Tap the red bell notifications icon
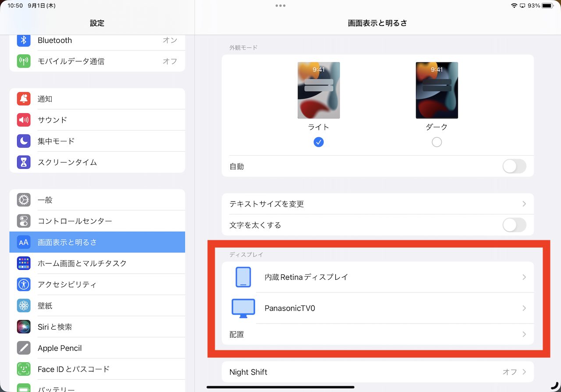The height and width of the screenshot is (392, 561). [x=24, y=99]
